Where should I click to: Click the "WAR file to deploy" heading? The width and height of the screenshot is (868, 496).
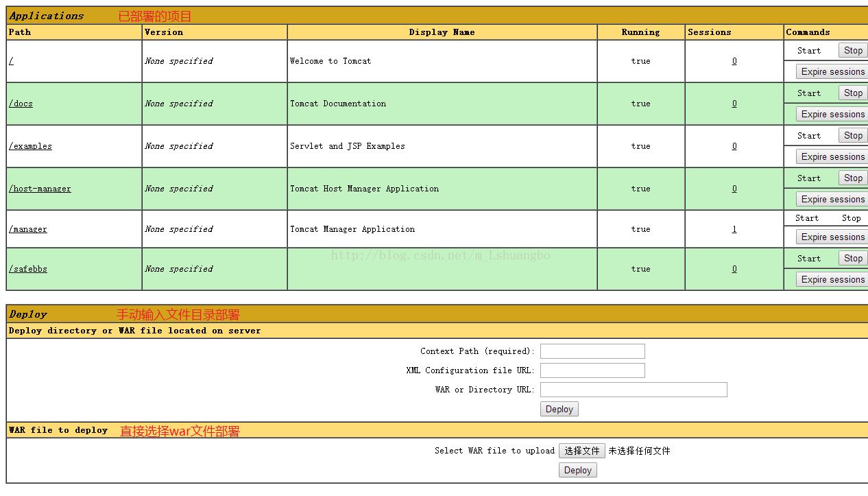58,430
